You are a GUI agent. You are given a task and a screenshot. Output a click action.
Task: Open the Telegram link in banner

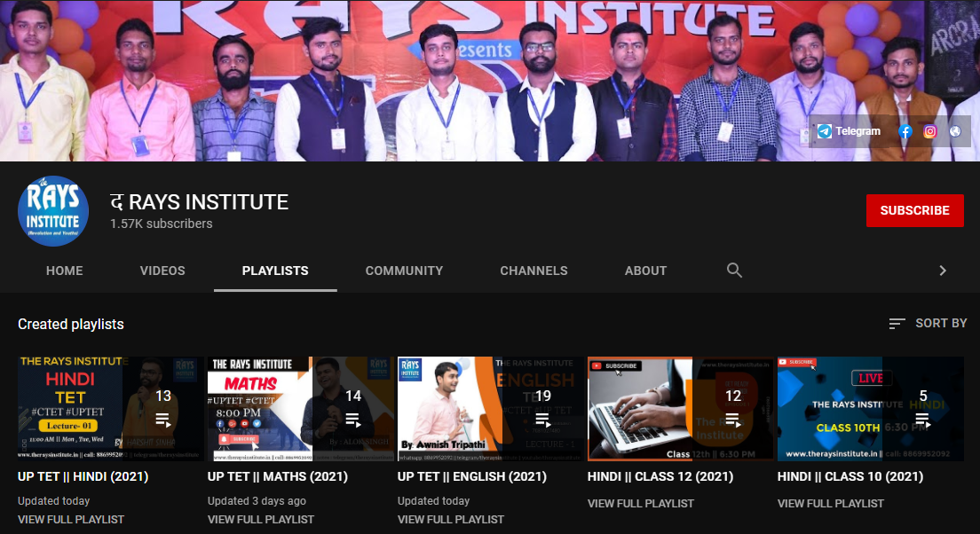click(849, 131)
